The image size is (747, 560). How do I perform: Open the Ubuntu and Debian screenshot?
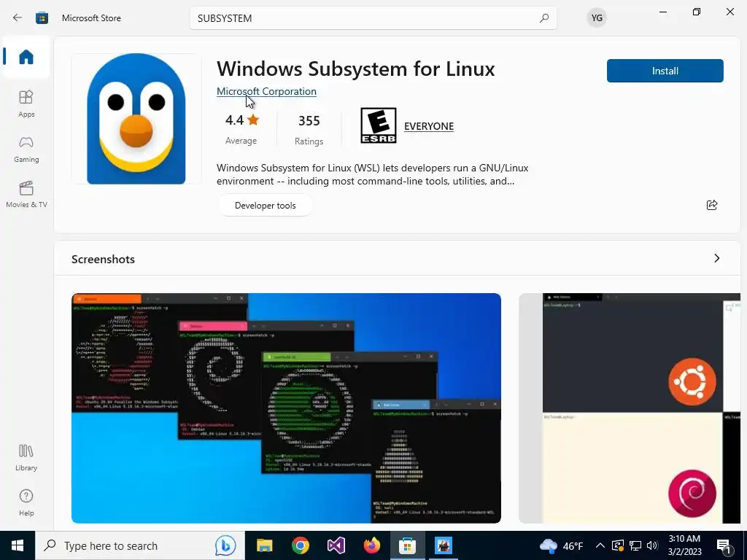(630, 408)
